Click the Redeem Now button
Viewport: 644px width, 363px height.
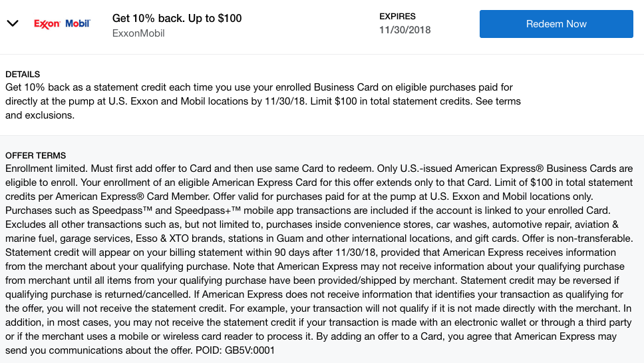coord(556,24)
